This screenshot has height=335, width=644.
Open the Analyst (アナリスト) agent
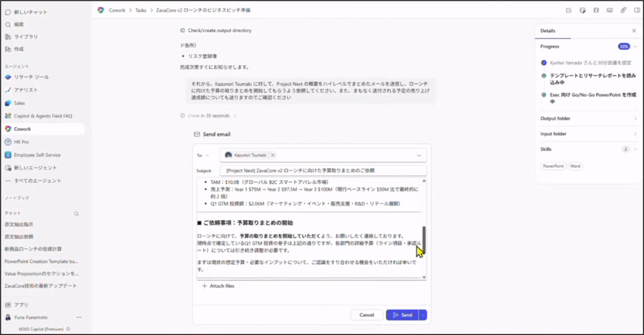[26, 90]
